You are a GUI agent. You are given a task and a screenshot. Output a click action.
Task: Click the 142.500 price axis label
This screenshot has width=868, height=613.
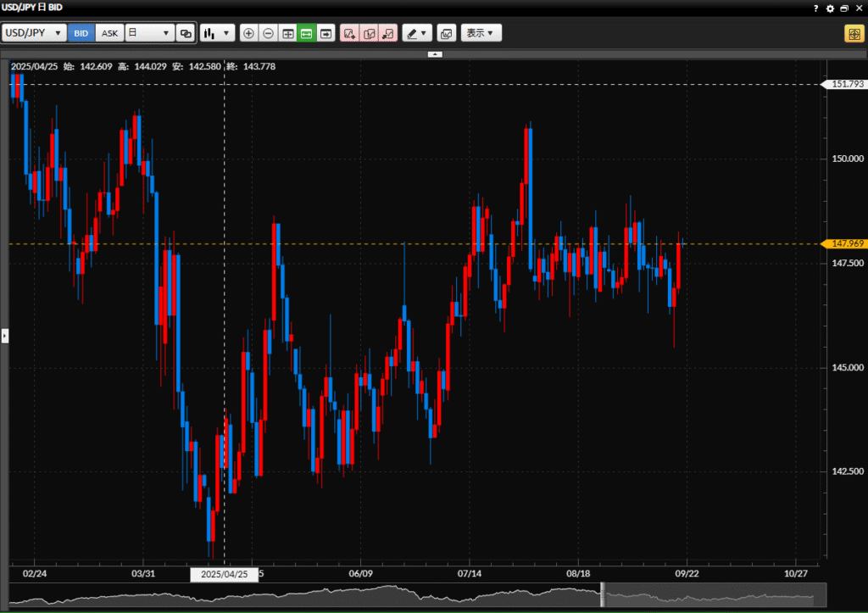click(847, 471)
